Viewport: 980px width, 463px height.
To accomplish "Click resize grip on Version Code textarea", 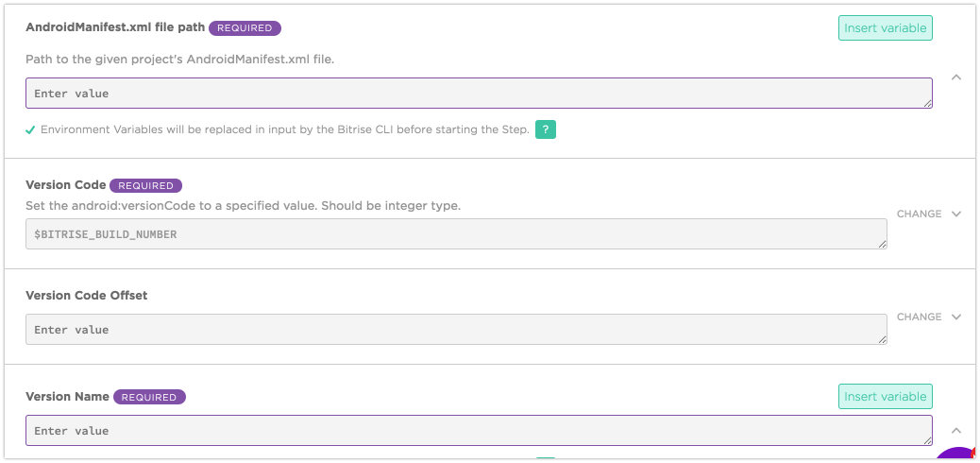I will click(x=882, y=244).
